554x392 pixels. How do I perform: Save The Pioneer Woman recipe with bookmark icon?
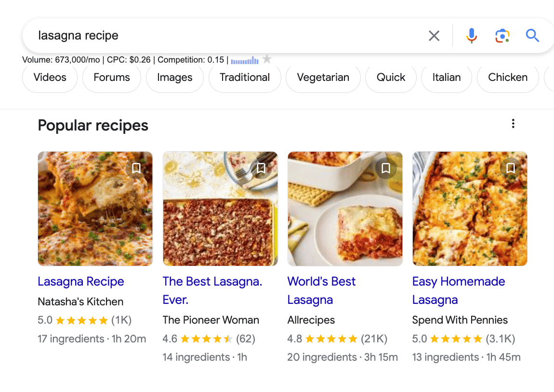(x=261, y=168)
